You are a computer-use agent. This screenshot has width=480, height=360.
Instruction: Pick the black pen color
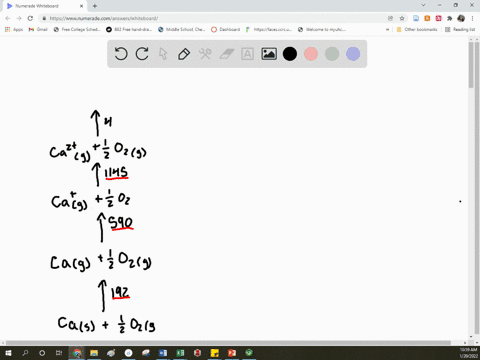pos(290,54)
